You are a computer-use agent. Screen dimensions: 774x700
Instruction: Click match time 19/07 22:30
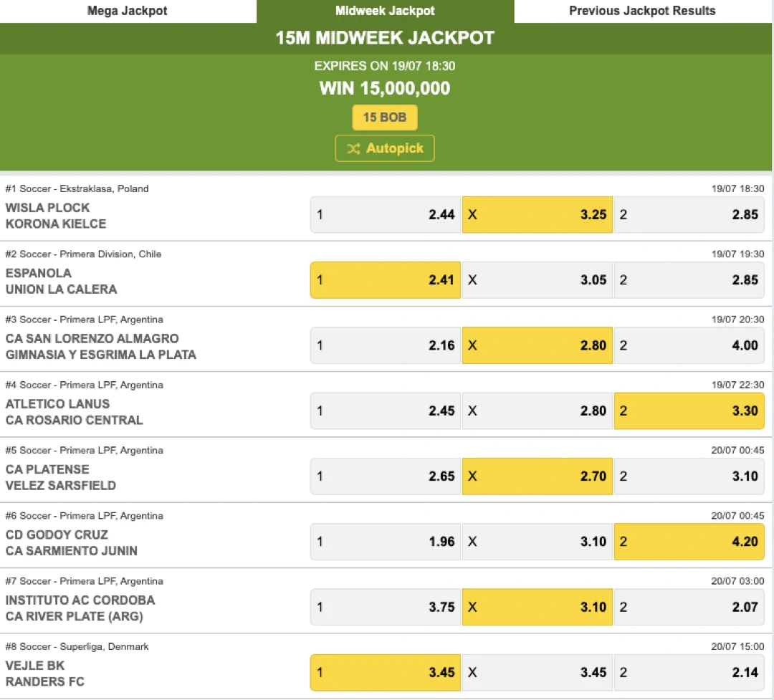tap(737, 385)
